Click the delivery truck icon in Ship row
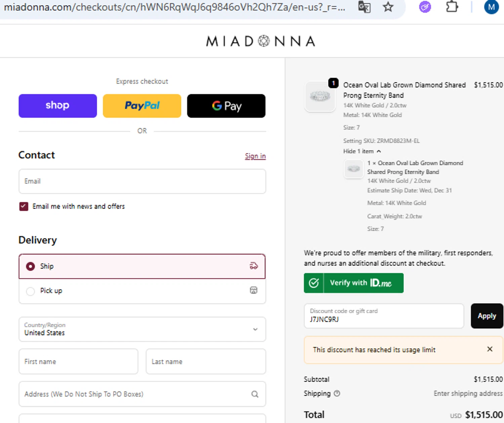This screenshot has height=423, width=504. coord(254,266)
